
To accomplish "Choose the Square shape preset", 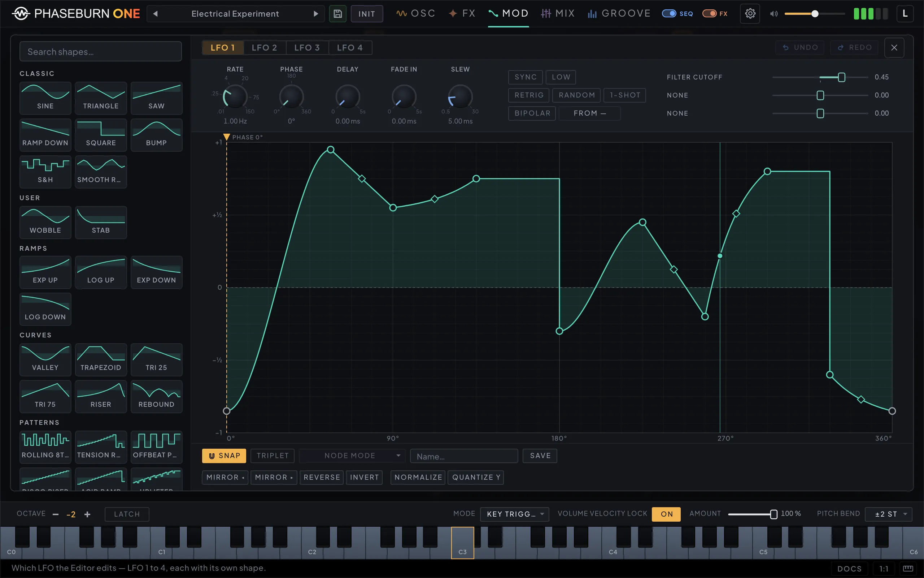I will [101, 134].
